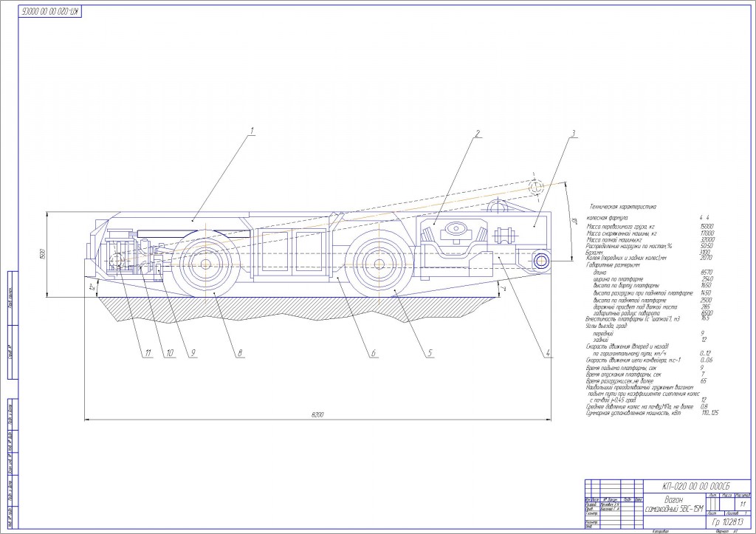Click the 'задний' approach angle label
This screenshot has height=534, width=756.
click(x=601, y=340)
